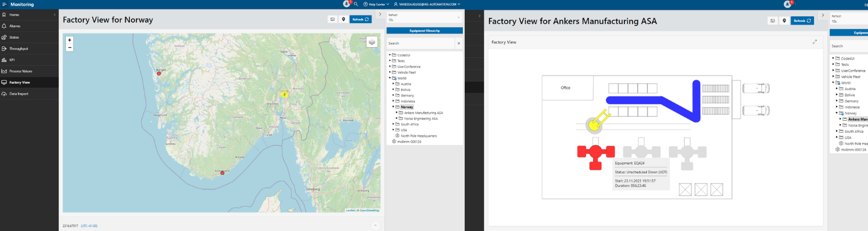Click the yellow cluster marker labeled 2
This screenshot has width=868, height=231.
pos(284,94)
